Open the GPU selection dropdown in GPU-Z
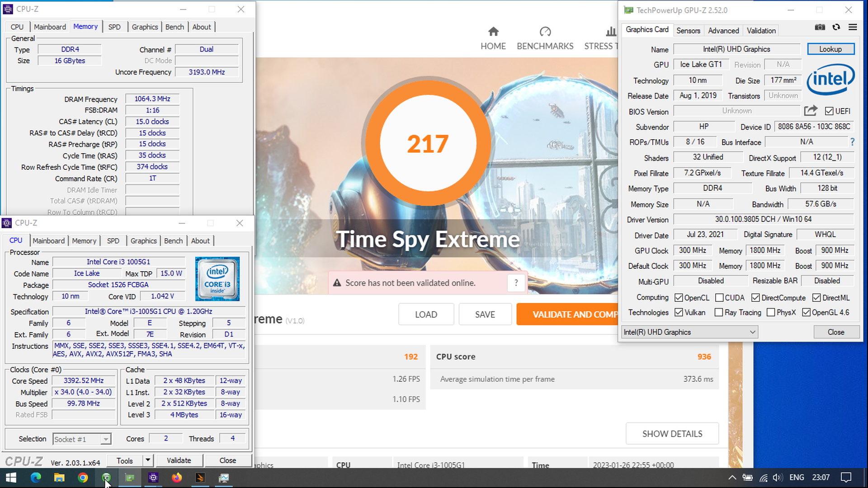The height and width of the screenshot is (488, 868). point(689,332)
